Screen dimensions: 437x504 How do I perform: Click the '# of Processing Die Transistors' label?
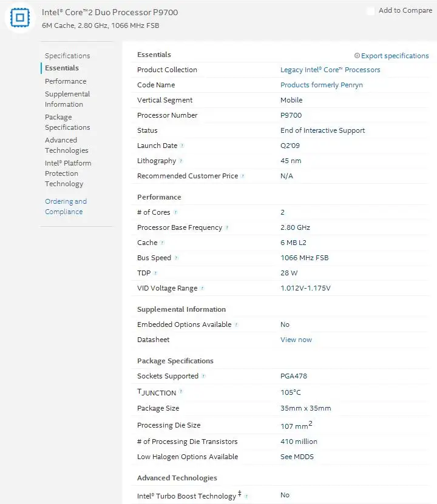187,442
